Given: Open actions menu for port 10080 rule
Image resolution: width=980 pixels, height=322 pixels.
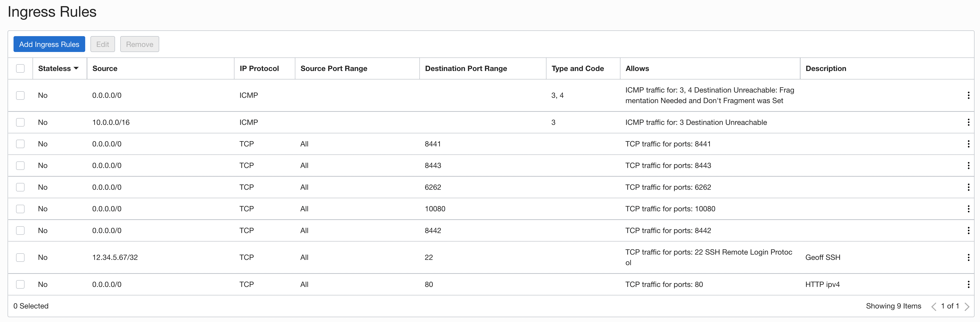Looking at the screenshot, I should (968, 209).
